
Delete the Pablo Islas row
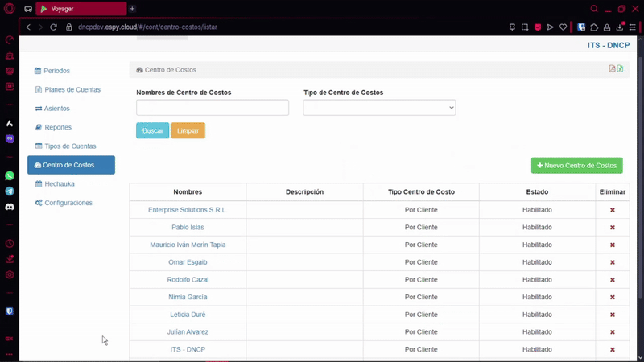coord(612,228)
